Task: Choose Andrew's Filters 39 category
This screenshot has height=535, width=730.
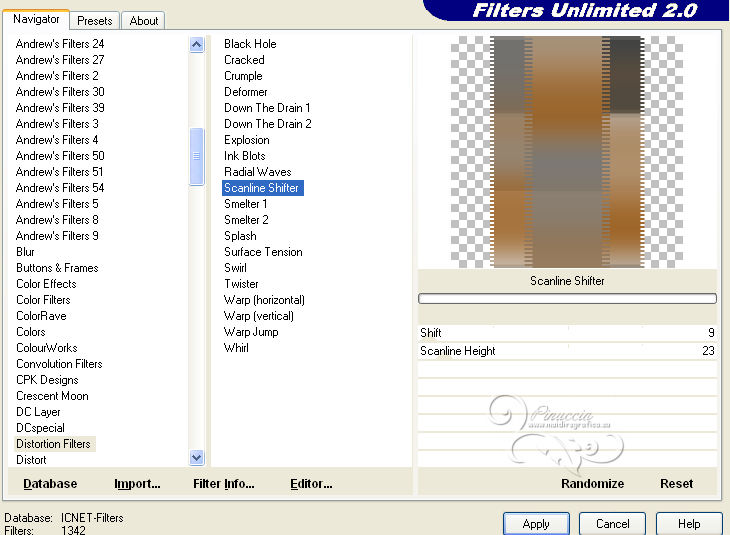Action: click(x=60, y=108)
